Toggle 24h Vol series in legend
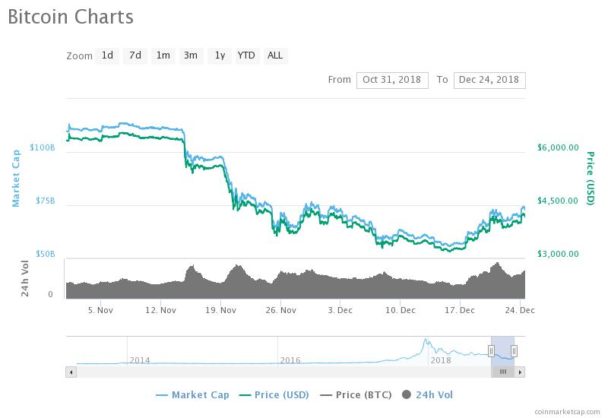Image resolution: width=608 pixels, height=418 pixels. click(x=427, y=395)
